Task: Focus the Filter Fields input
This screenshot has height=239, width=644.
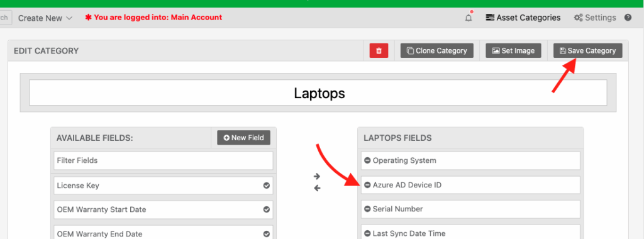Action: tap(164, 160)
